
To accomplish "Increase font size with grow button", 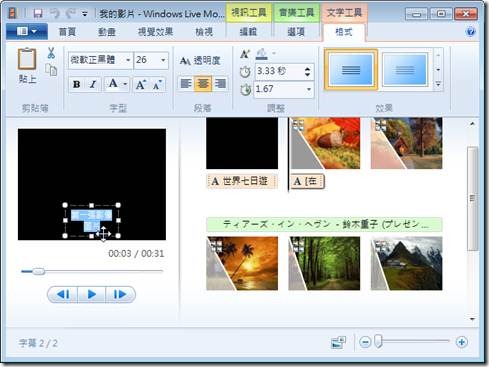I will [141, 85].
